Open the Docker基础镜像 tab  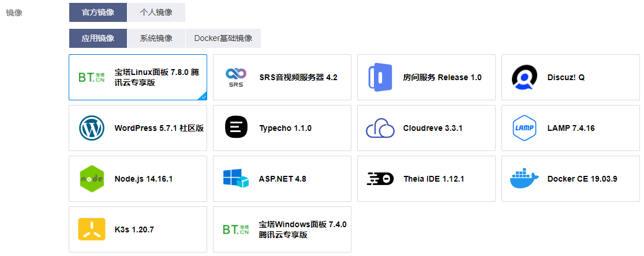point(223,38)
